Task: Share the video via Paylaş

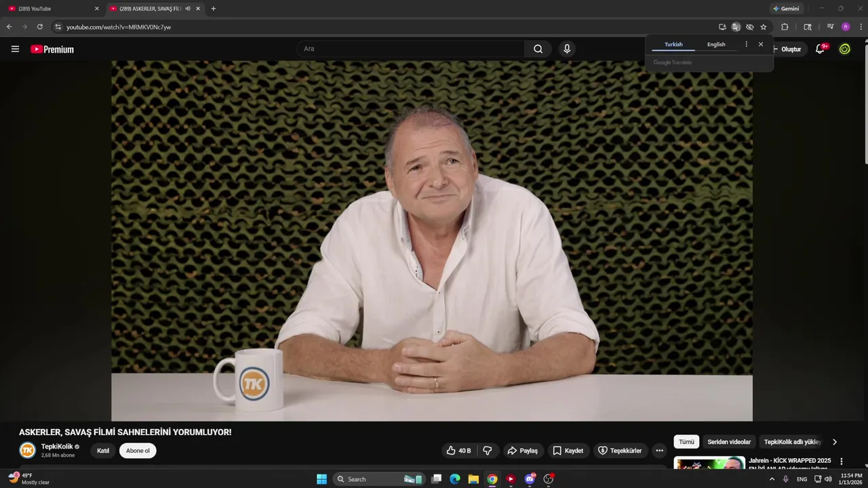Action: (x=522, y=451)
